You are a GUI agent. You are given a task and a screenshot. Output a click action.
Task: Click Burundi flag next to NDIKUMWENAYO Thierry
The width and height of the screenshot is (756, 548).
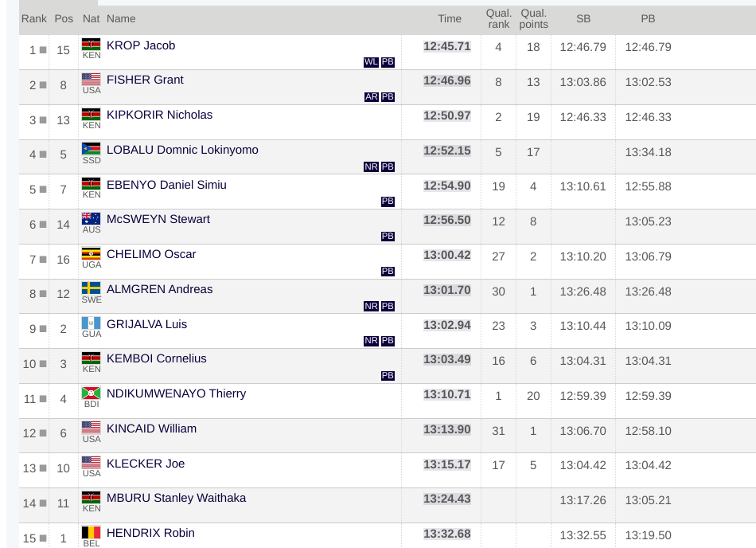tap(92, 393)
